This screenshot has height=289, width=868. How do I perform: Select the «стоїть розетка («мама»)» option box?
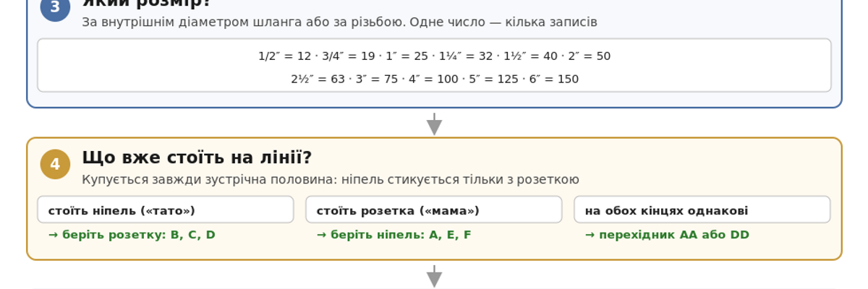click(x=434, y=210)
